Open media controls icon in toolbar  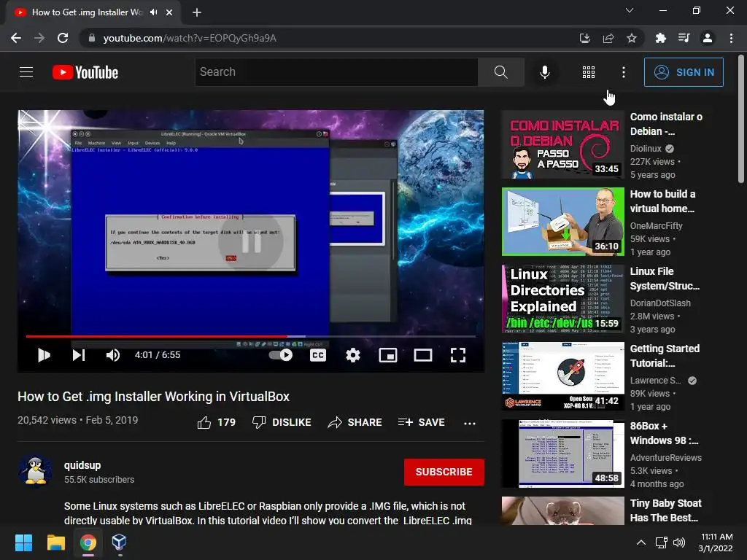[x=684, y=38]
